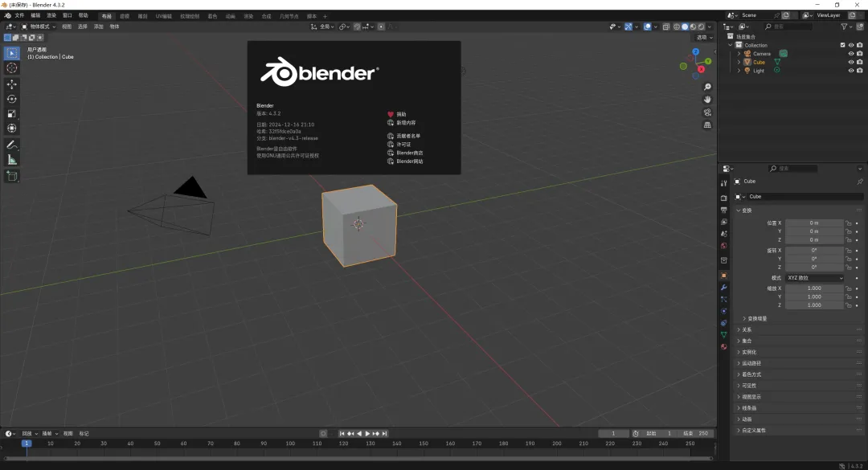This screenshot has height=470, width=868.
Task: Select the Transform tool
Action: click(11, 129)
